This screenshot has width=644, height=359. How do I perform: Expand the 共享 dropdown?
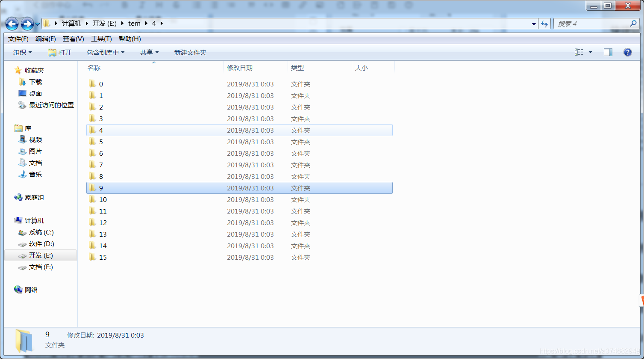pyautogui.click(x=149, y=52)
